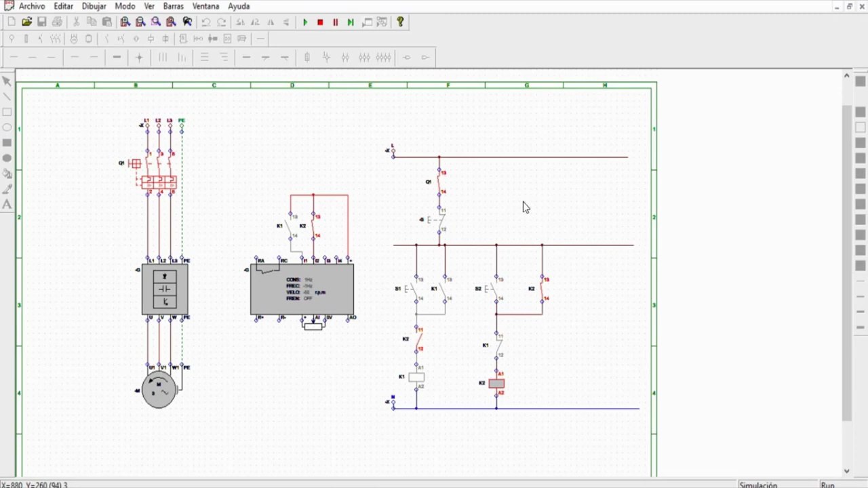Click the 'Run' status bar indicator
Image resolution: width=868 pixels, height=488 pixels.
pyautogui.click(x=827, y=485)
